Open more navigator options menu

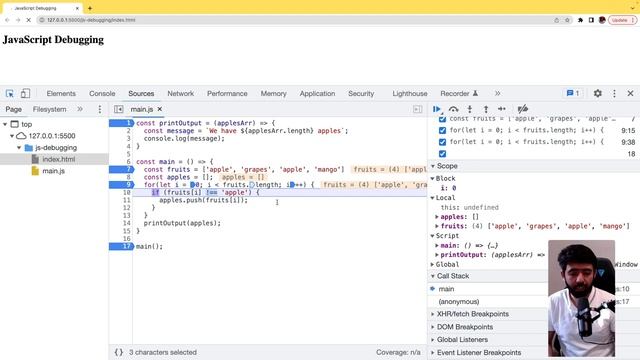100,109
